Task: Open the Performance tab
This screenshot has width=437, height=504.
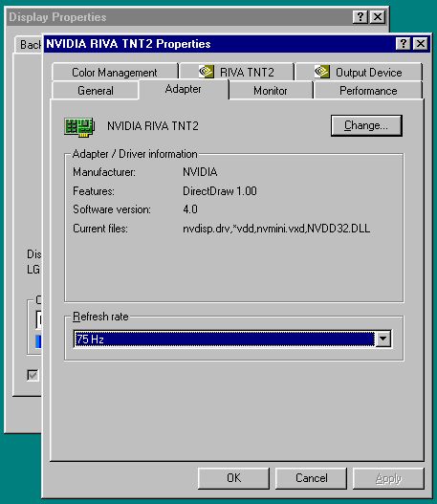Action: pyautogui.click(x=368, y=90)
